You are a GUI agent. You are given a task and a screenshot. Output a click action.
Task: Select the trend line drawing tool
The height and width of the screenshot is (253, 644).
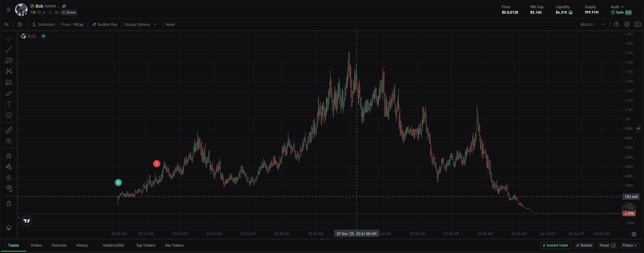pos(9,49)
